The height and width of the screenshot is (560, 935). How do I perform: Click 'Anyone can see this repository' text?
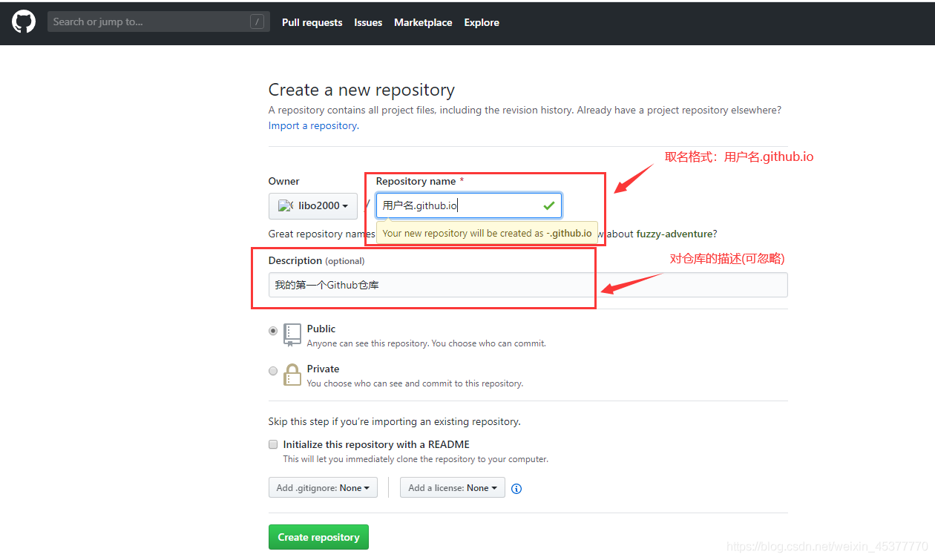pos(427,343)
